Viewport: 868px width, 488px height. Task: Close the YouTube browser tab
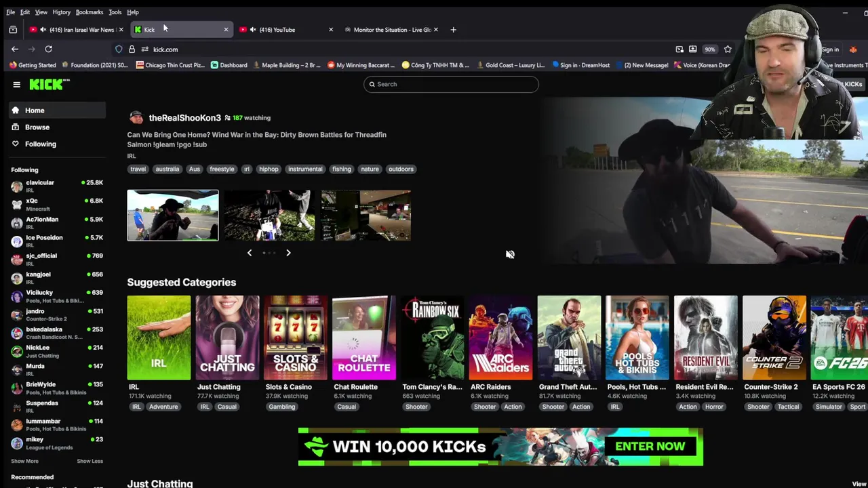331,30
